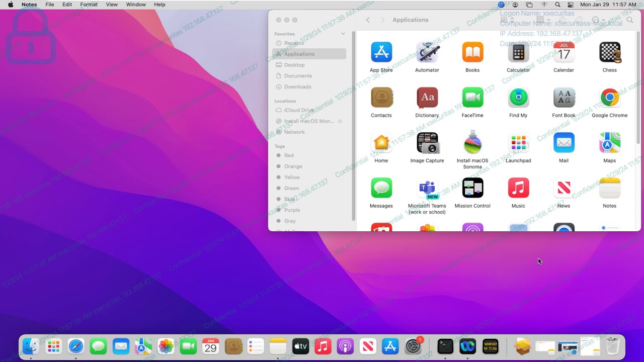Open the Finder action (ellipsis) dropdown menu

click(x=599, y=20)
